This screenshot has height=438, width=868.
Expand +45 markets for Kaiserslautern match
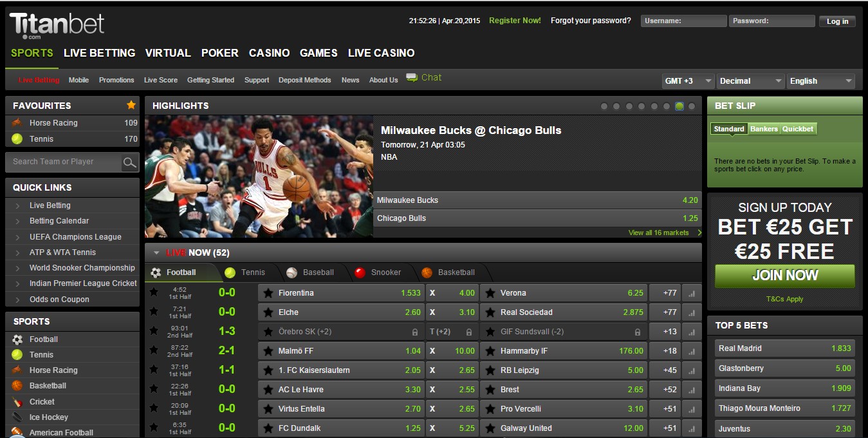point(665,370)
